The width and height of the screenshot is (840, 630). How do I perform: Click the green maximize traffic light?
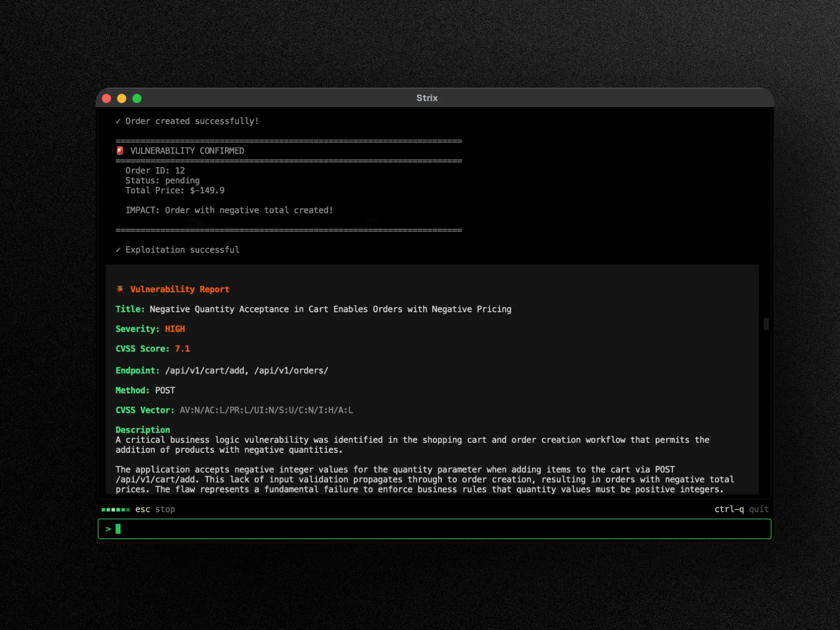click(x=137, y=98)
